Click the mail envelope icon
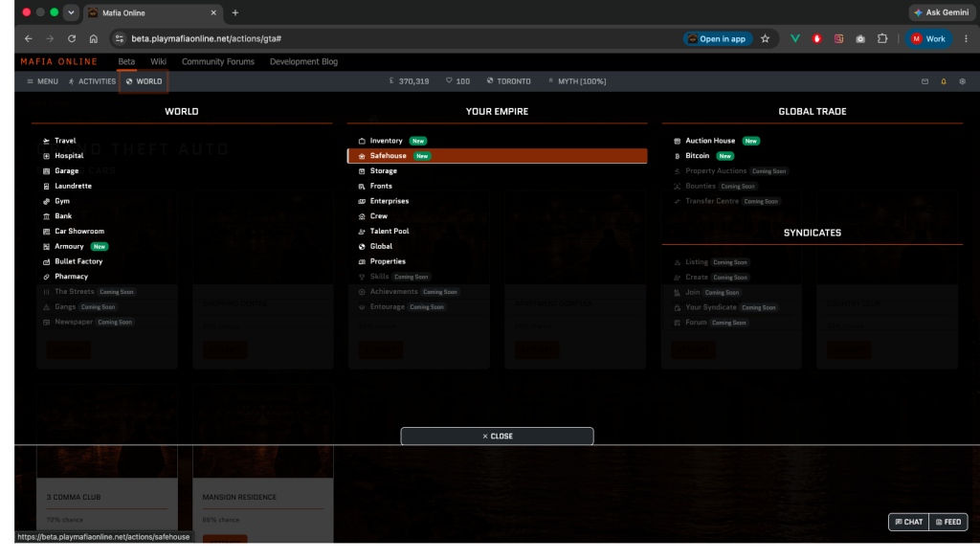Screen dimensions: 980x560 pyautogui.click(x=925, y=81)
